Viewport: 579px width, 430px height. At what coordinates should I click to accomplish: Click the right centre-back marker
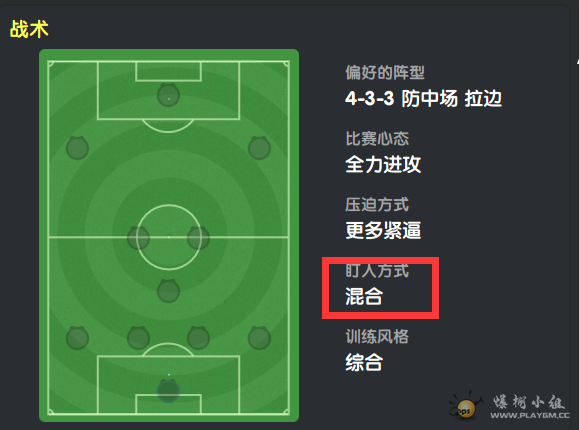(x=198, y=338)
